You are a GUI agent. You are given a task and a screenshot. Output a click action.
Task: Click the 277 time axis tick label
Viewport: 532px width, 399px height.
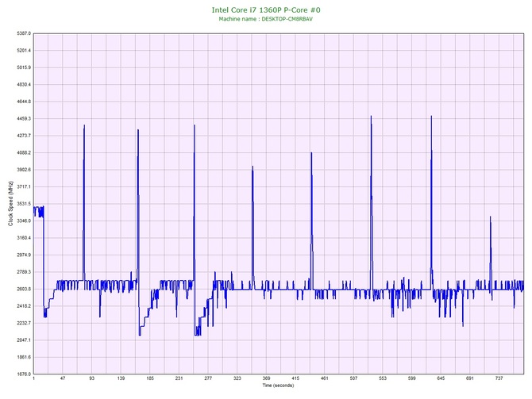pyautogui.click(x=208, y=378)
